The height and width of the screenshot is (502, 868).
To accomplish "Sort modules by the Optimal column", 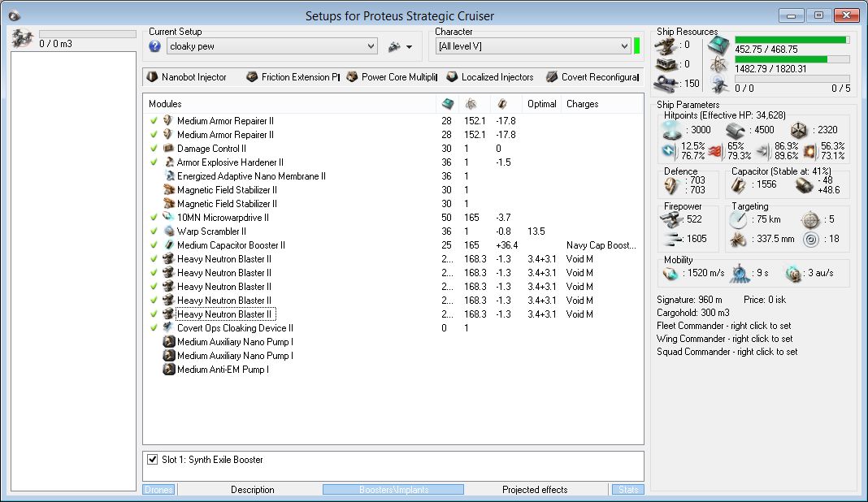I will click(x=542, y=103).
